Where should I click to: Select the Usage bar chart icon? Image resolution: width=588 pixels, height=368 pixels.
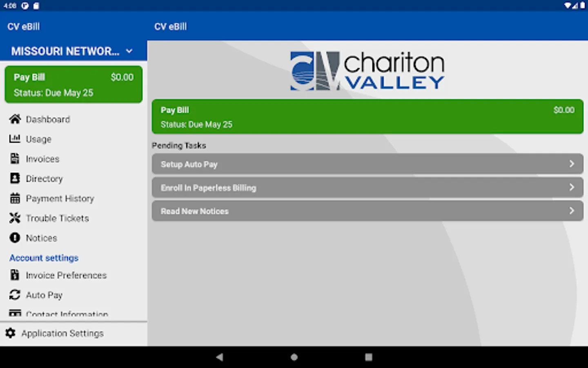15,139
